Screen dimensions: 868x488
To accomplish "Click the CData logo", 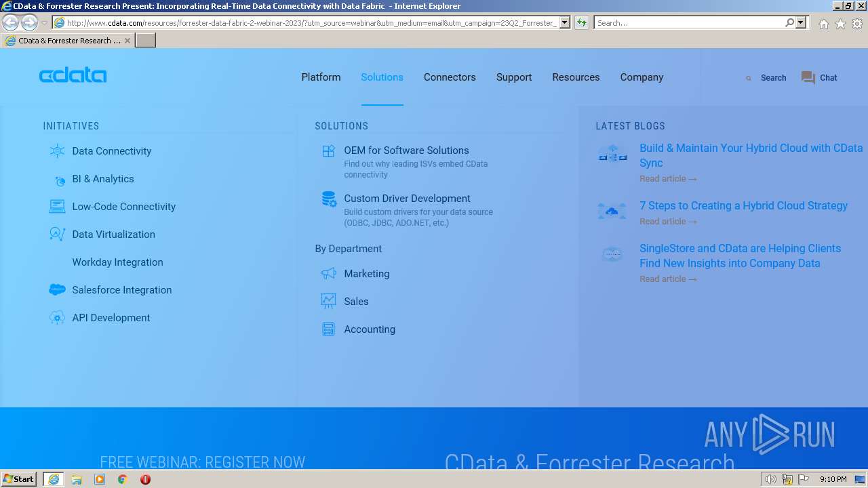I will tap(73, 75).
